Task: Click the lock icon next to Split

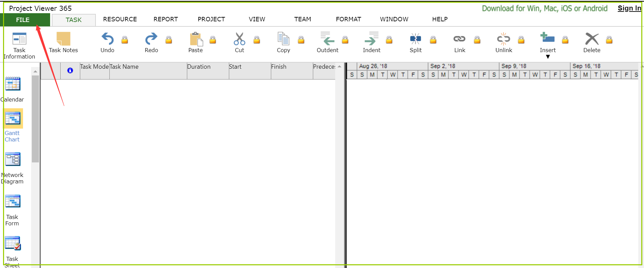Action: click(433, 40)
